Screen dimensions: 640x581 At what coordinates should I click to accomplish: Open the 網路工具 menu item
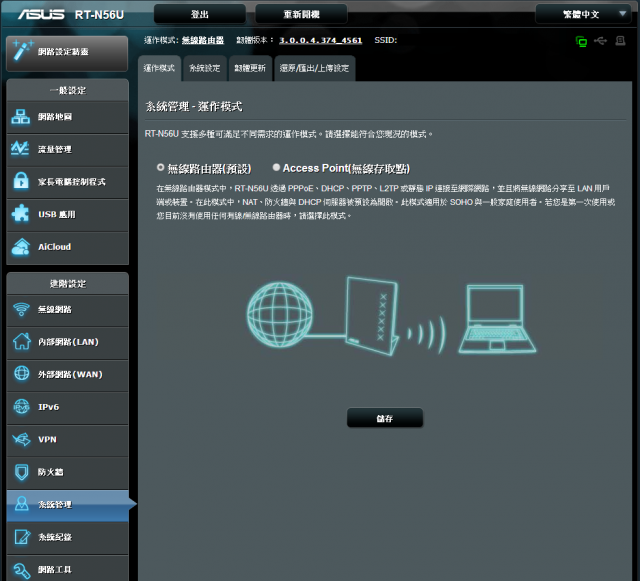pos(67,569)
